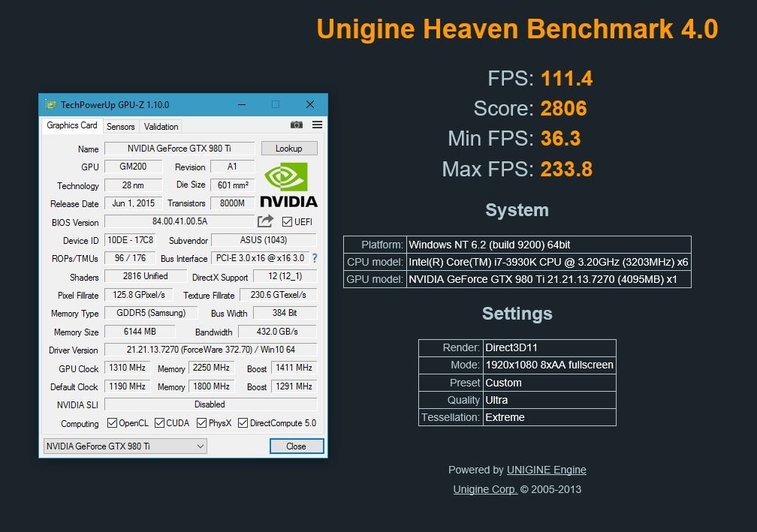Click the Shaders value 2816 Unified
This screenshot has width=757, height=532.
[x=146, y=276]
